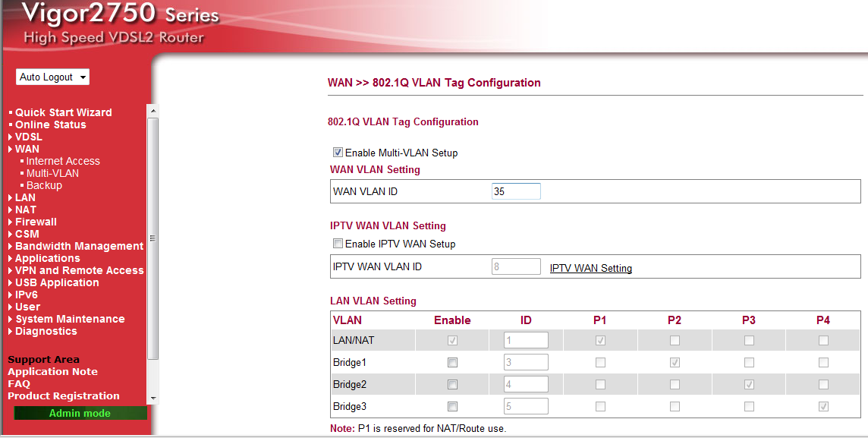
Task: Toggle Enable Multi-VLAN Setup checkbox
Action: [338, 153]
